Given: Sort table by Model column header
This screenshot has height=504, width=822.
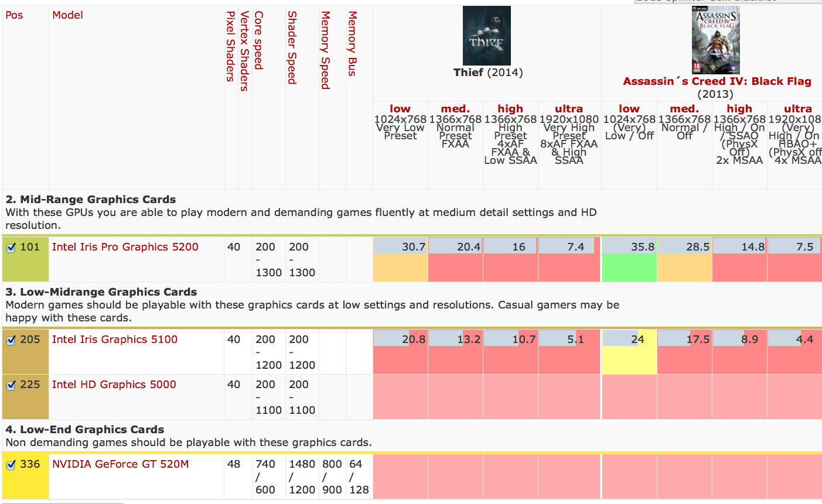Looking at the screenshot, I should point(67,15).
